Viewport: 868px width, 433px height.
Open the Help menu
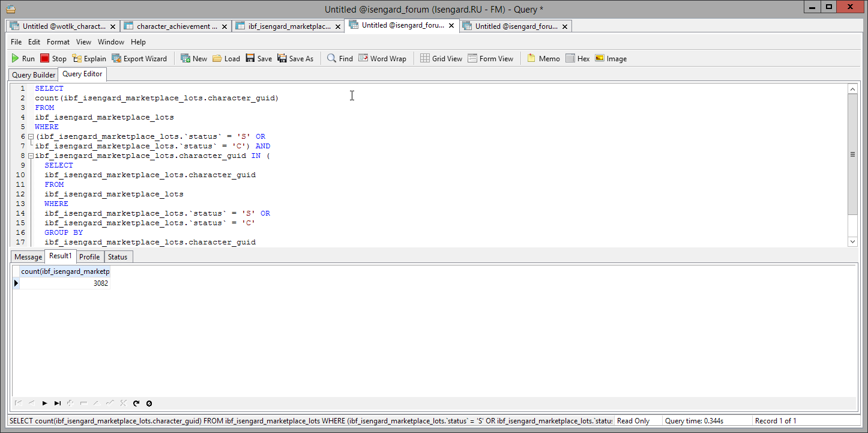click(138, 42)
